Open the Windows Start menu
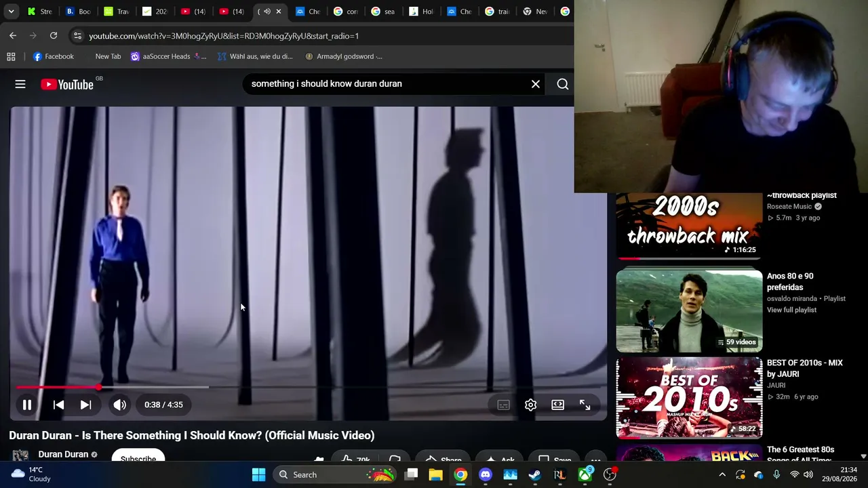The height and width of the screenshot is (488, 868). 258,474
